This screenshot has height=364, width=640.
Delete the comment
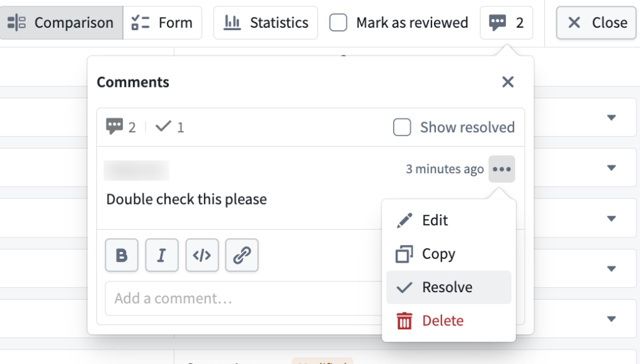pos(442,320)
